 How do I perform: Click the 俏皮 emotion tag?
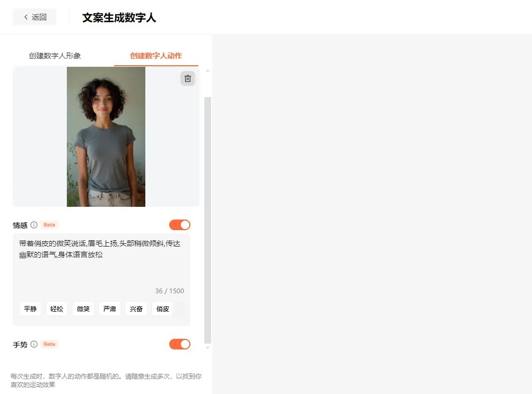click(x=162, y=309)
